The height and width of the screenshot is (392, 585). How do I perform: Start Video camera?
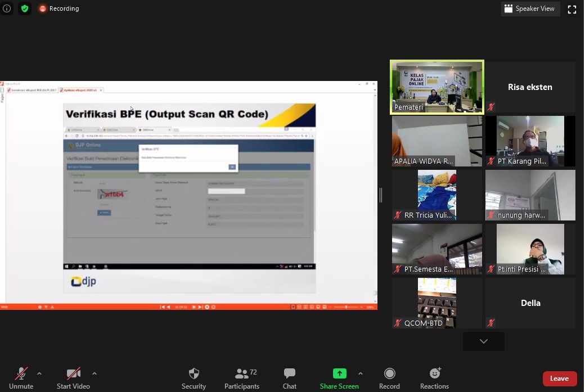click(73, 378)
